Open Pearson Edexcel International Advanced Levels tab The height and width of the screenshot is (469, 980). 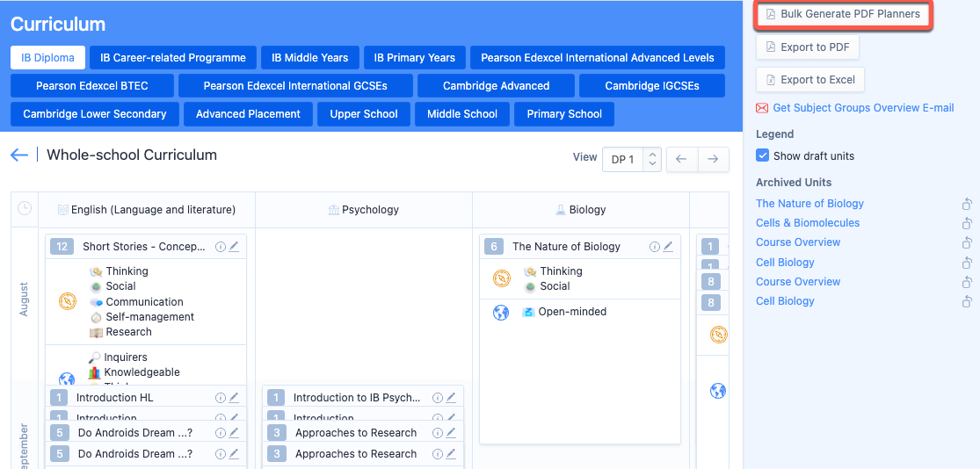tap(598, 57)
